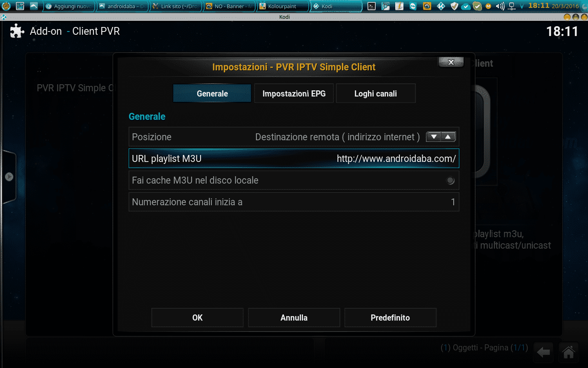Click the "(1) Oggetti - Pagina (1/1)" status text
The height and width of the screenshot is (368, 588).
[x=484, y=348]
